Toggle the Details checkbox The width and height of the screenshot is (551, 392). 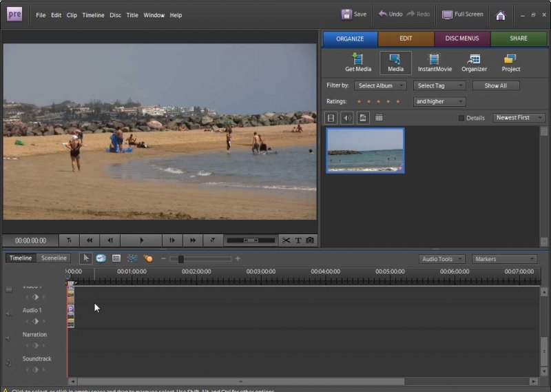(461, 118)
